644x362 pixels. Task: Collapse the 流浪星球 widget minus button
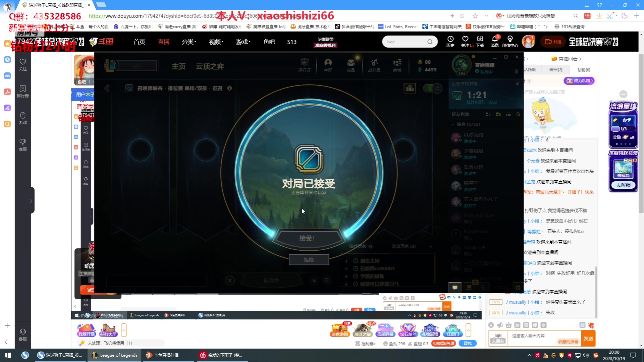624,94
